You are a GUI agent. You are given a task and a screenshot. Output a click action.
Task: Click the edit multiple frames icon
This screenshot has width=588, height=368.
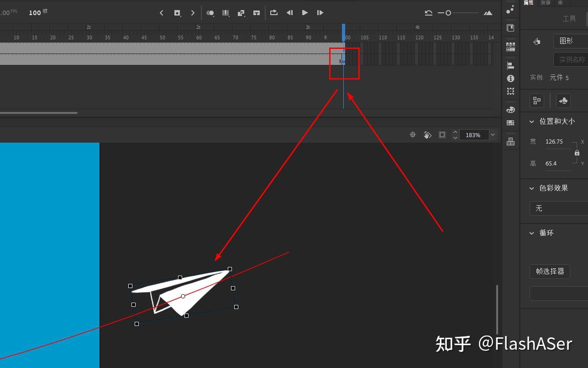click(226, 13)
